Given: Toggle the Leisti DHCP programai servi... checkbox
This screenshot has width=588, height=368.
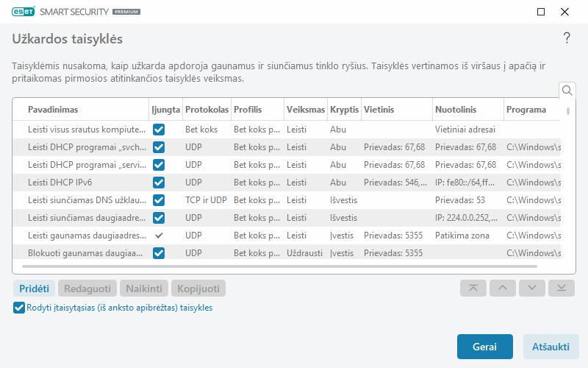Looking at the screenshot, I should (x=159, y=165).
